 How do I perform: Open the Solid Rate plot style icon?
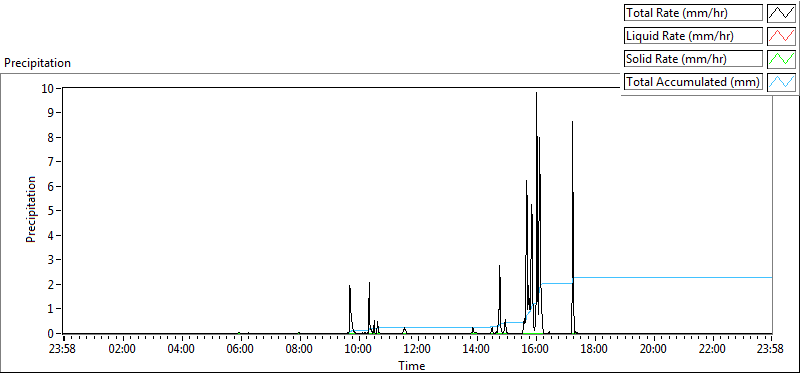point(781,59)
